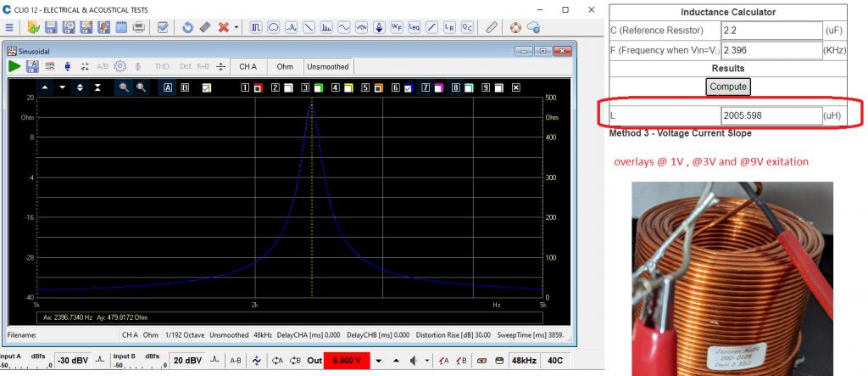Click the red X delete icon
868x376 pixels.
[224, 27]
